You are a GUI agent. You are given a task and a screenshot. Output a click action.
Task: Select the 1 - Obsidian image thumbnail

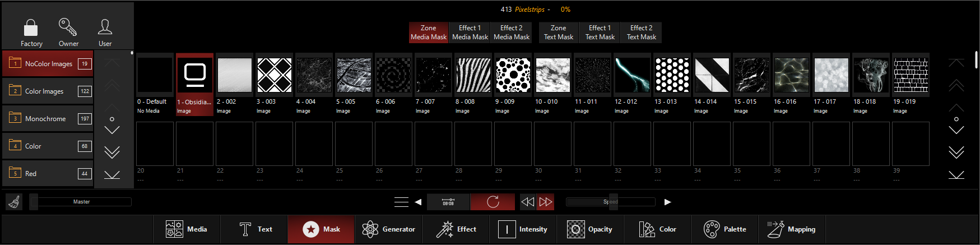[x=195, y=84]
